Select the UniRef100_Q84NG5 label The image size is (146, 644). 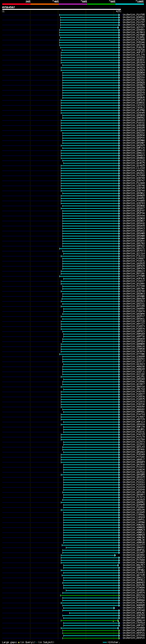click(x=133, y=196)
